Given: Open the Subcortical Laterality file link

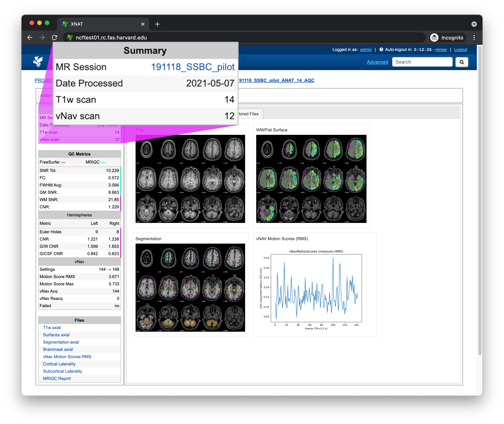Looking at the screenshot, I should pyautogui.click(x=62, y=371).
